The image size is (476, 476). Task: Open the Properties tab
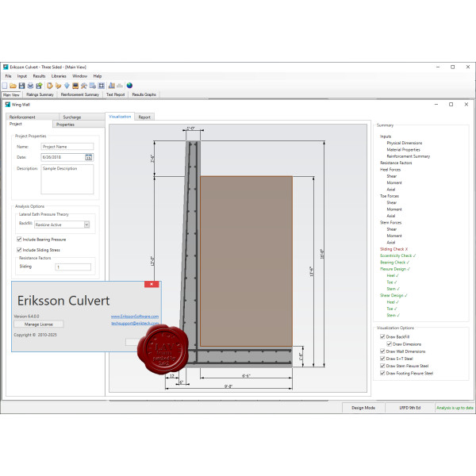point(79,125)
